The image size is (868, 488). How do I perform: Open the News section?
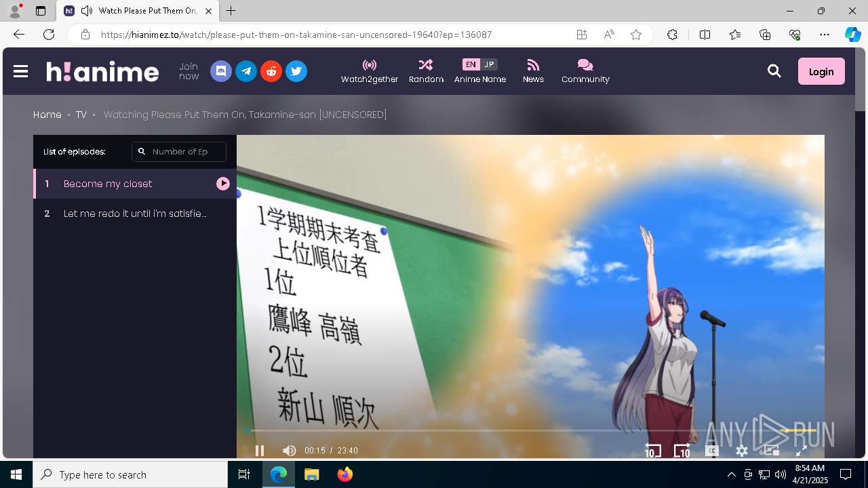[x=533, y=71]
